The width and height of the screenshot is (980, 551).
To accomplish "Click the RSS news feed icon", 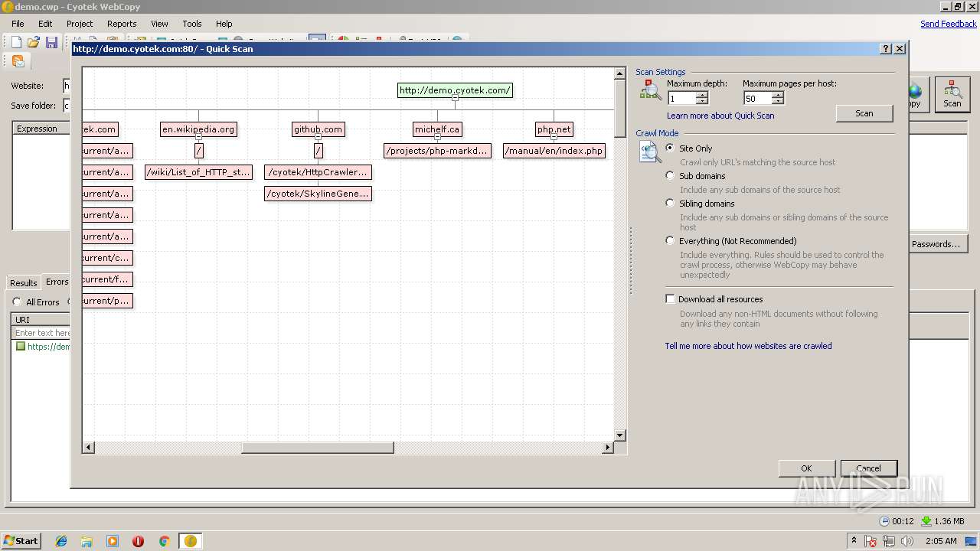I will coord(18,61).
